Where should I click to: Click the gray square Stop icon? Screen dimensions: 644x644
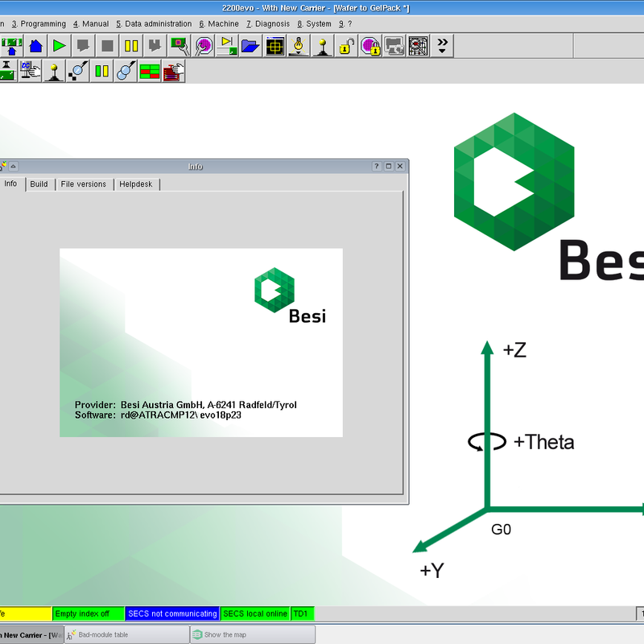click(107, 46)
